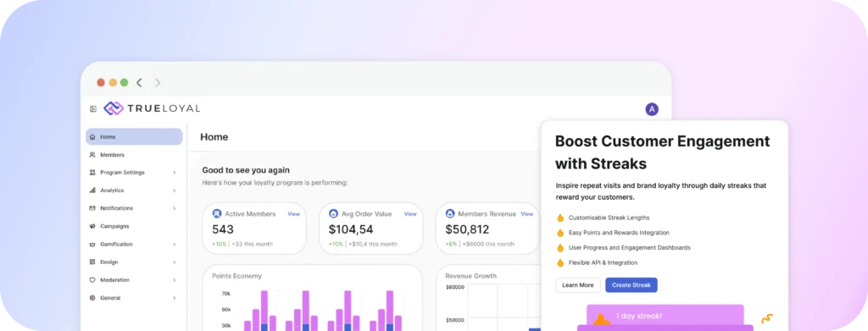Select Home in the sidebar
868x331 pixels.
tap(134, 136)
